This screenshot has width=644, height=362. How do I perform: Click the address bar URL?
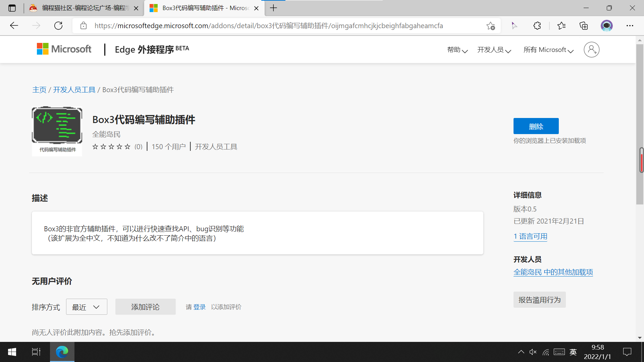pos(269,26)
